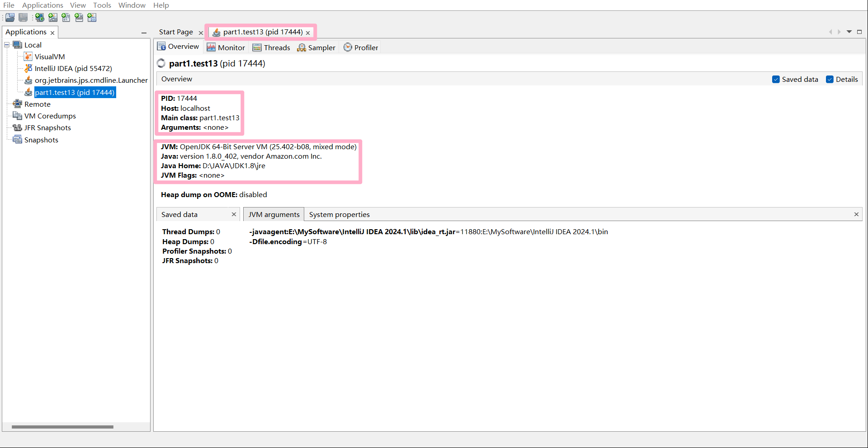
Task: Open the Tools menu
Action: click(x=102, y=5)
